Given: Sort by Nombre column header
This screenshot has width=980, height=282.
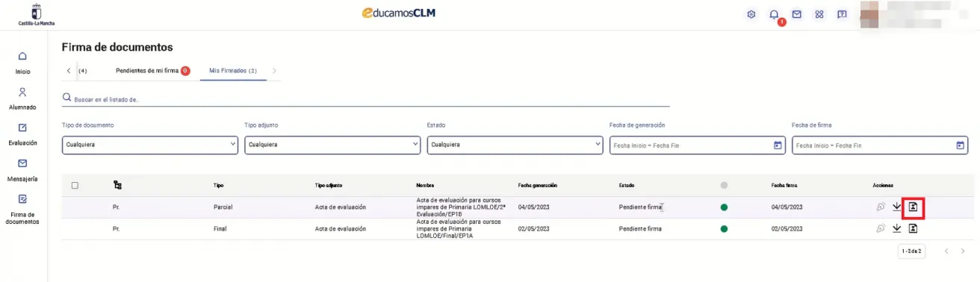Looking at the screenshot, I should pyautogui.click(x=425, y=184).
